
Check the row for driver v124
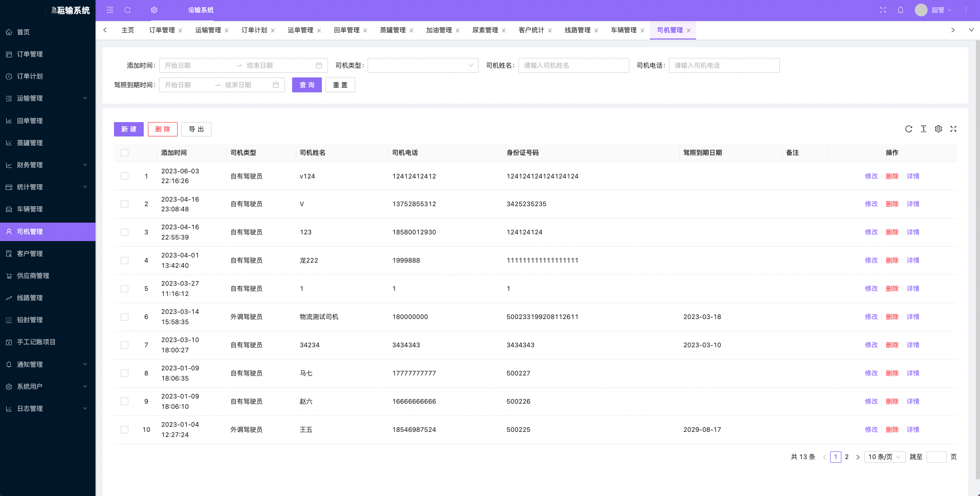124,176
